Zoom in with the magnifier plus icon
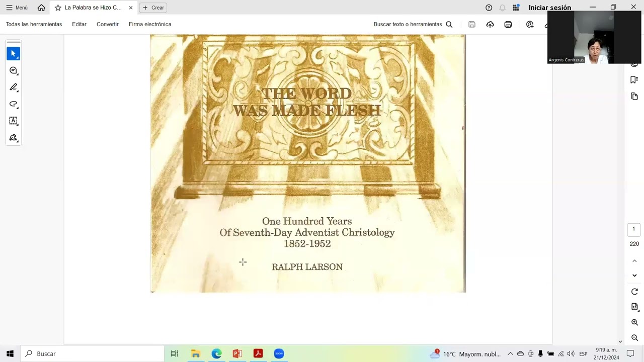 [634, 322]
